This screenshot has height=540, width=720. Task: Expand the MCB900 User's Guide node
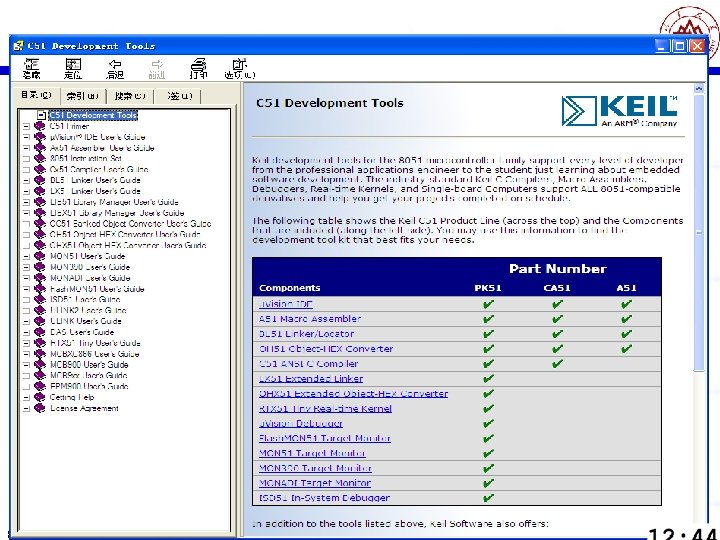tap(26, 365)
